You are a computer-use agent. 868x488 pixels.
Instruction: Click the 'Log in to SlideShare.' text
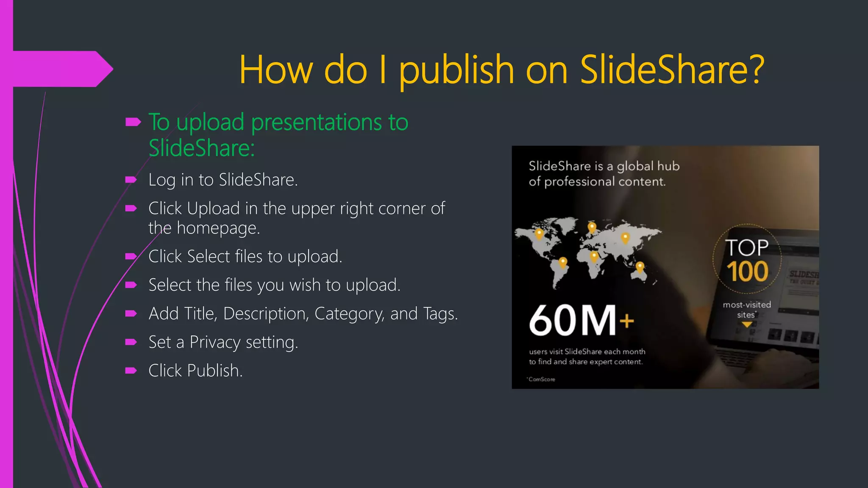coord(223,180)
